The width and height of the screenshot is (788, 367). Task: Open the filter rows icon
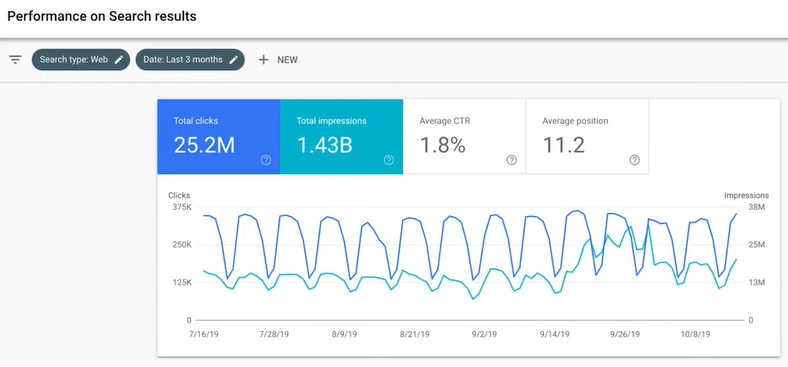pyautogui.click(x=16, y=60)
